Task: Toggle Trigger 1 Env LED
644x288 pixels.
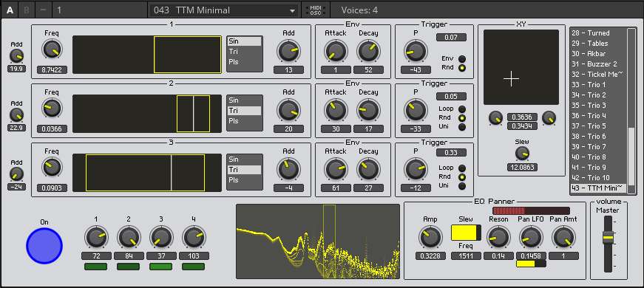Action: [462, 58]
